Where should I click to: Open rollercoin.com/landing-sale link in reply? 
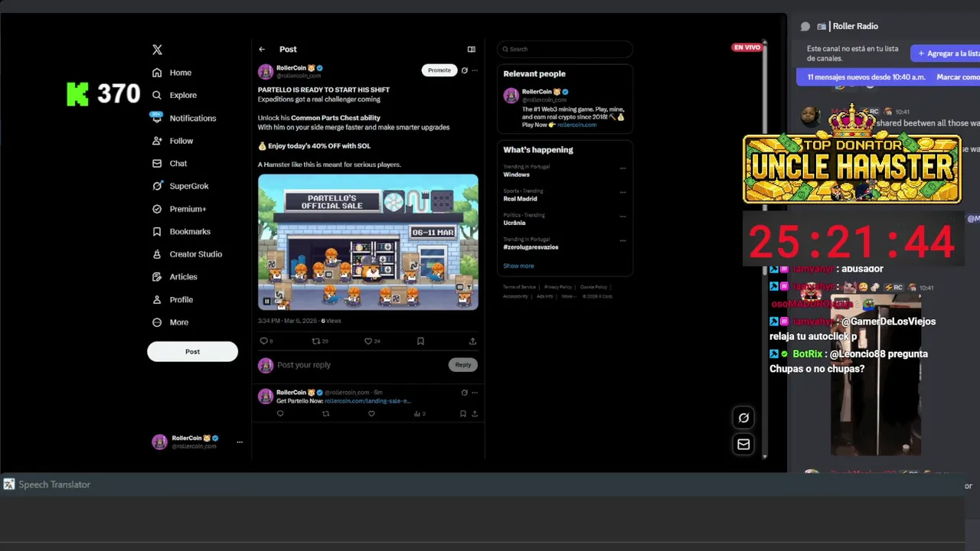point(367,401)
